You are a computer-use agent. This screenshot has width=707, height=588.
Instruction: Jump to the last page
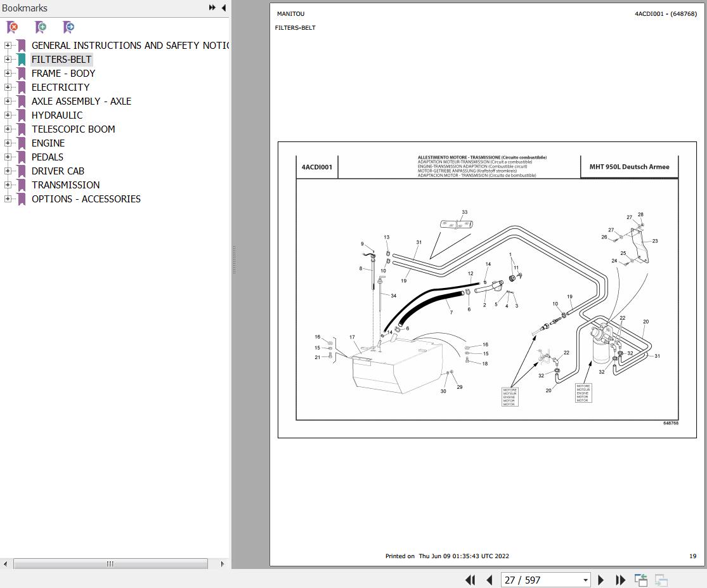coord(620,580)
